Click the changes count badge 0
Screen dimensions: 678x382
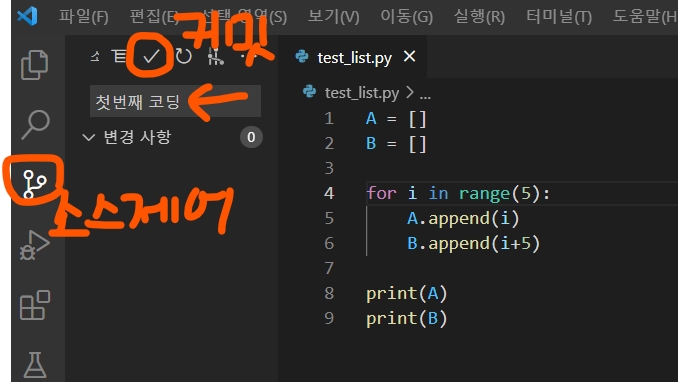coord(251,137)
